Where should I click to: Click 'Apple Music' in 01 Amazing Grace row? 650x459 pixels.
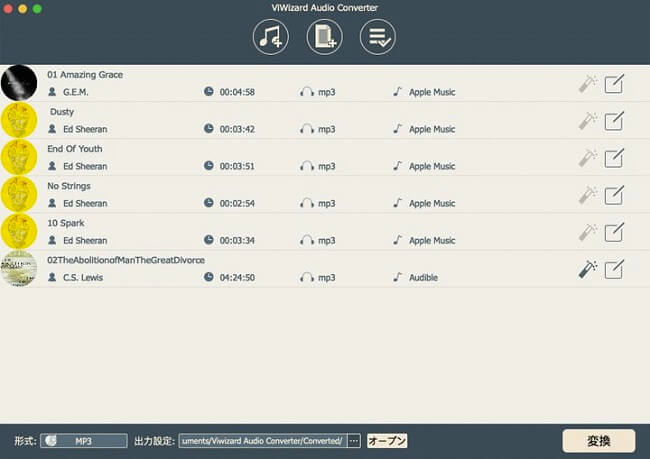point(432,92)
